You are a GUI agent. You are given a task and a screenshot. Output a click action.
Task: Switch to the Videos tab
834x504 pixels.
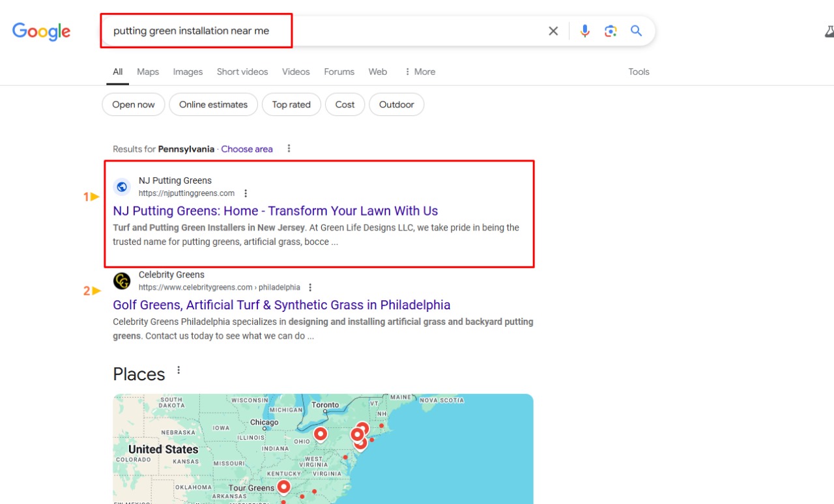tap(296, 72)
